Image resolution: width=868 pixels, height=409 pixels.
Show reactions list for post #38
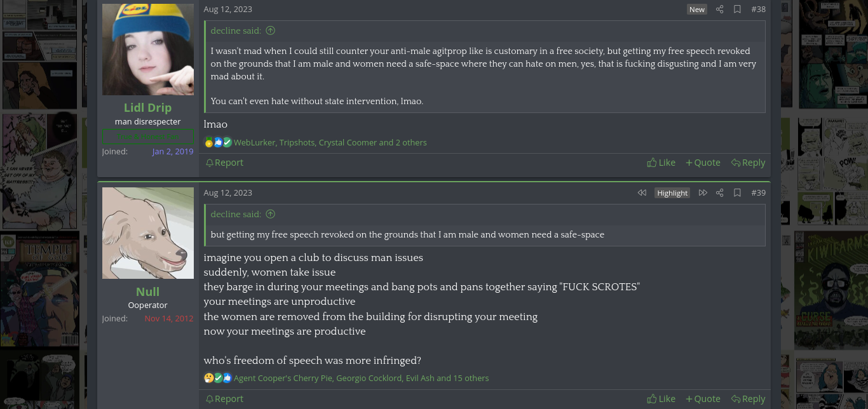330,143
